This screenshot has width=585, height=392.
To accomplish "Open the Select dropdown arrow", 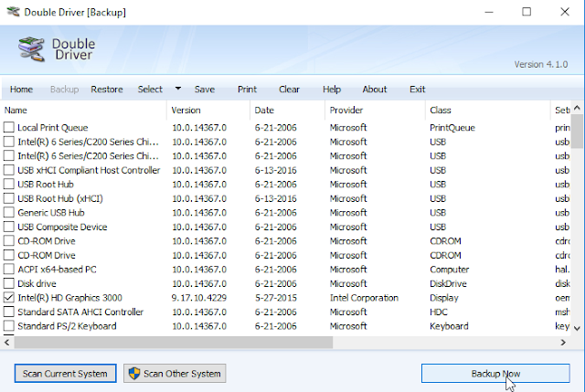I will point(178,89).
